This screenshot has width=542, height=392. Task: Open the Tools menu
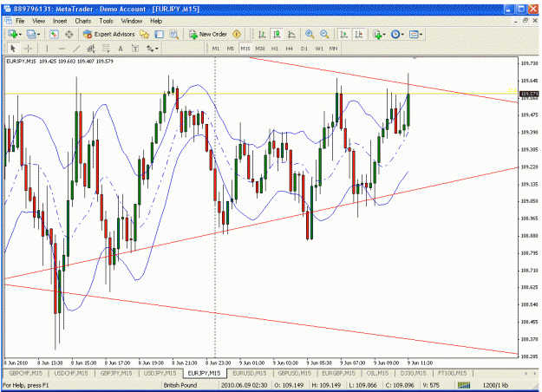(x=106, y=21)
